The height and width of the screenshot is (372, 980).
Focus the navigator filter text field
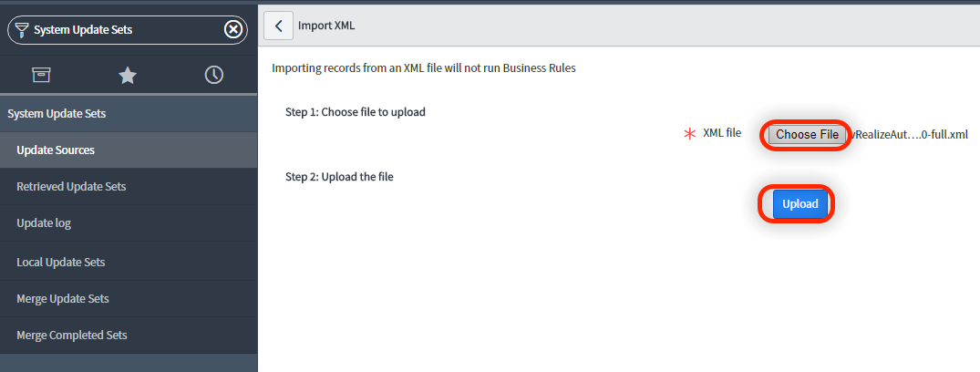pos(123,30)
